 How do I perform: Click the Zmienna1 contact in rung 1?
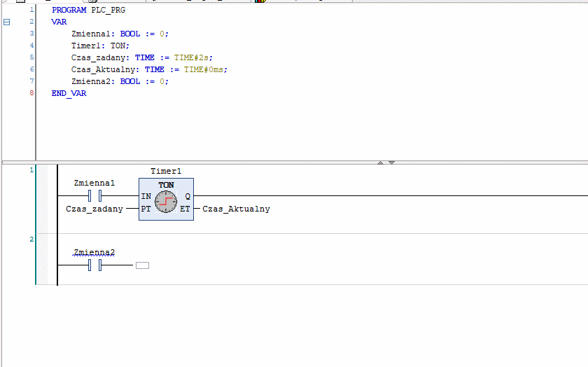coord(94,195)
